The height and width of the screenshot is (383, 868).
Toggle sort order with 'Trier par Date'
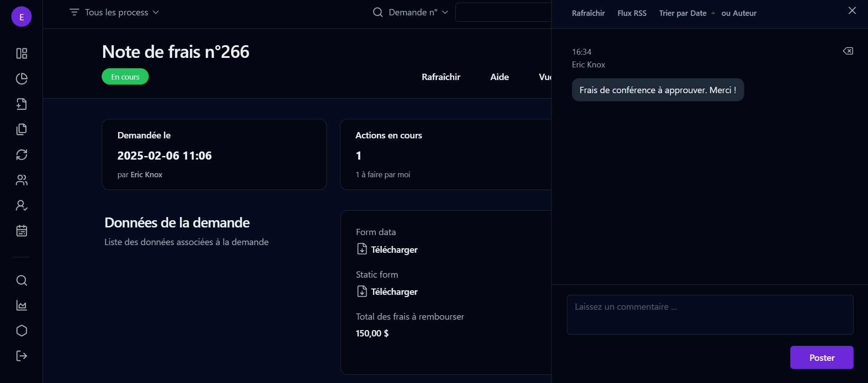683,13
